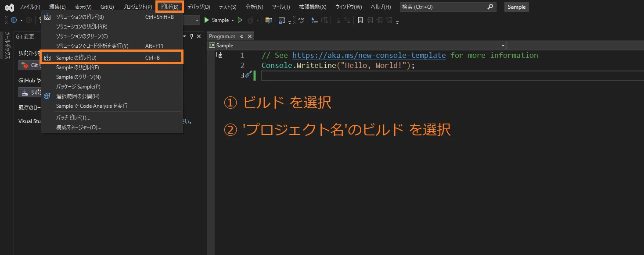The width and height of the screenshot is (644, 255).
Task: Click the lock icon beside line 1
Action: pyautogui.click(x=219, y=55)
